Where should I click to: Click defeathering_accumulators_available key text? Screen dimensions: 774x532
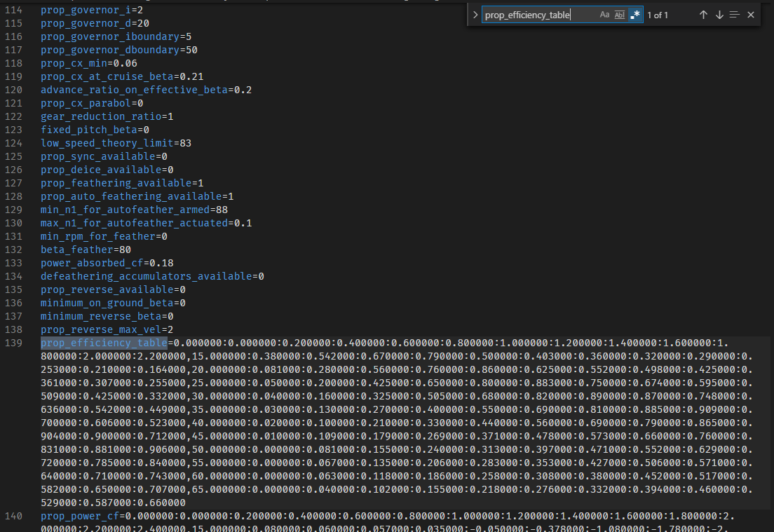coord(146,276)
